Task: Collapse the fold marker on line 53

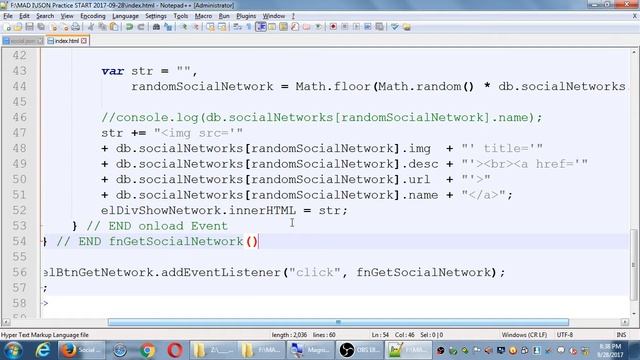Action: point(42,226)
